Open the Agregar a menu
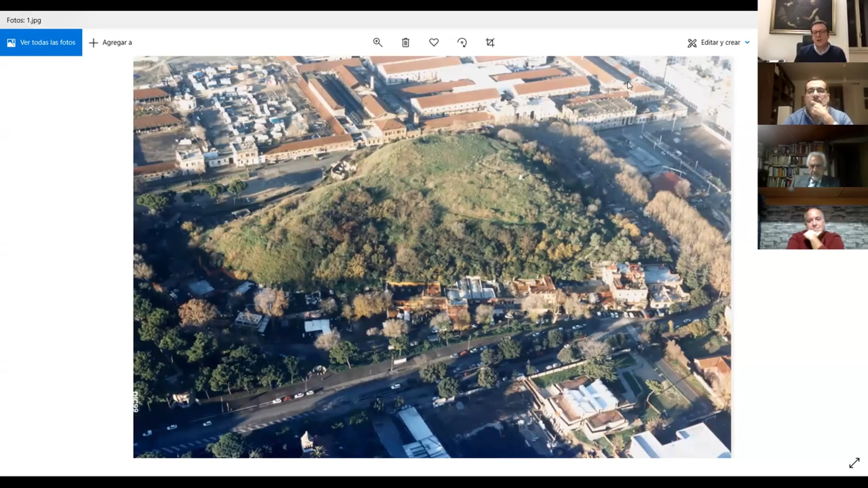868x488 pixels. click(x=117, y=43)
